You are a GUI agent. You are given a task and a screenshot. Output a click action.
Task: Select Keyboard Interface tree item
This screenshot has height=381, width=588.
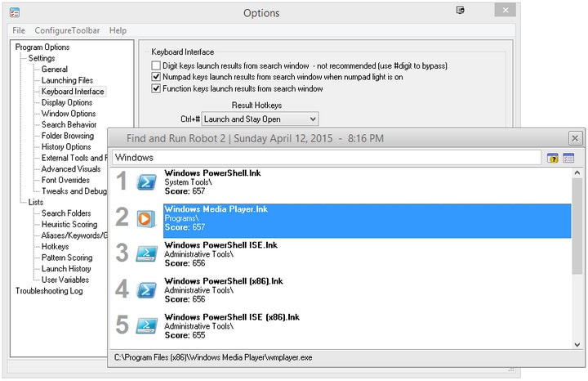[x=73, y=92]
